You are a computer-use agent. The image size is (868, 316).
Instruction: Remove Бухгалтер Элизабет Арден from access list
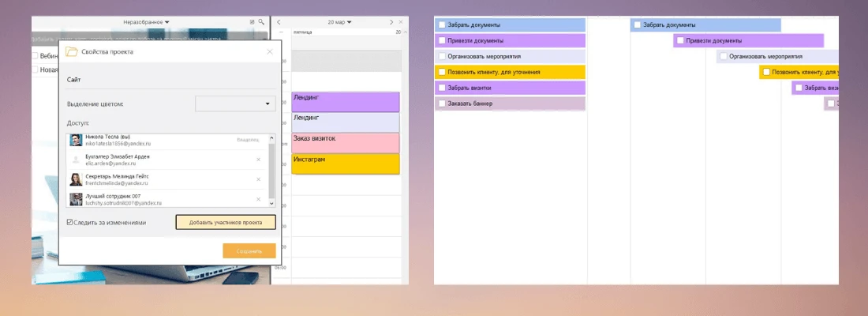point(259,160)
